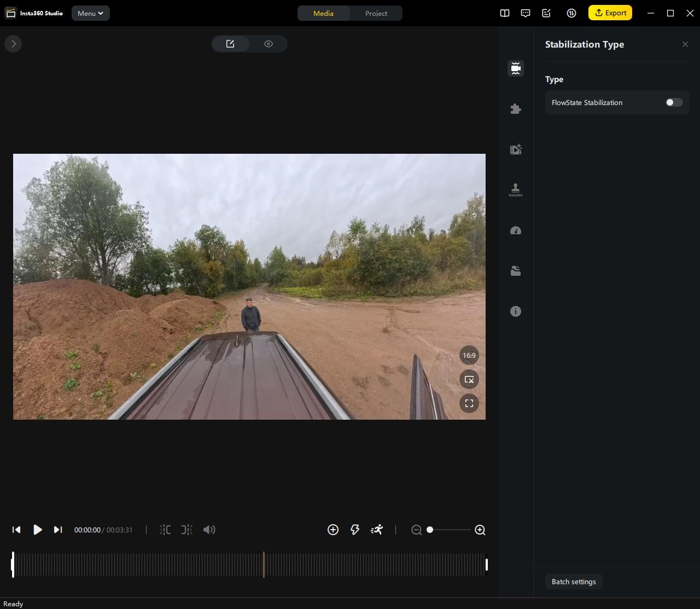This screenshot has height=609, width=700.
Task: Select the Media tab
Action: 323,13
